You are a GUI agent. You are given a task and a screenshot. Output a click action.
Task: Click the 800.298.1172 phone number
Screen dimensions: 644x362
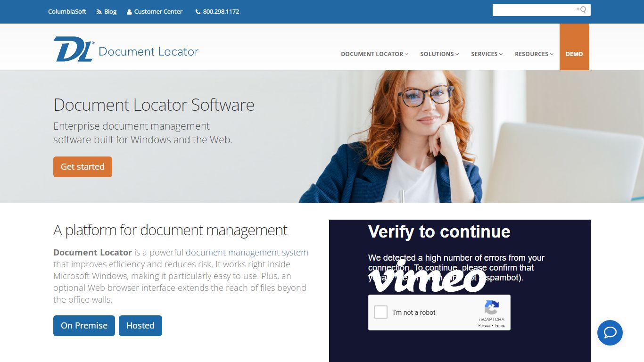[221, 12]
